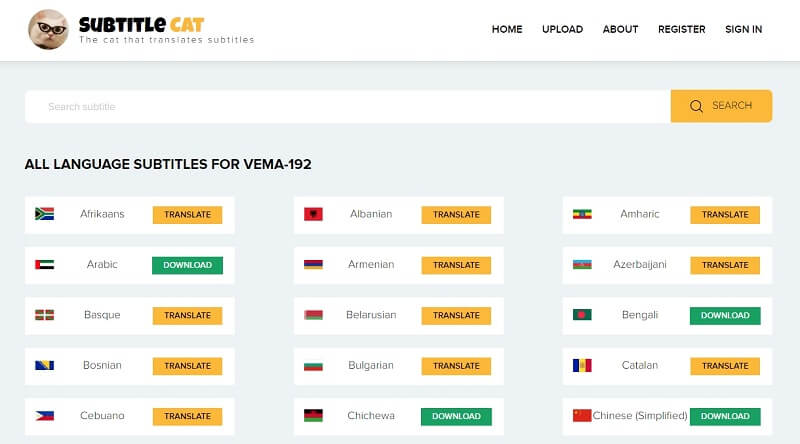Image resolution: width=800 pixels, height=444 pixels.
Task: Click the Philippines flag beside Cebuano
Action: click(44, 416)
